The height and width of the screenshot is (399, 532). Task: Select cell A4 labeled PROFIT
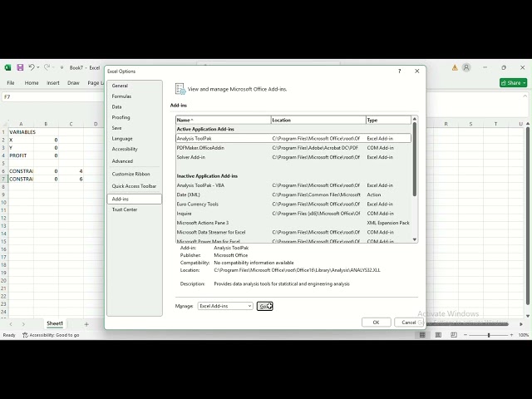(21, 155)
